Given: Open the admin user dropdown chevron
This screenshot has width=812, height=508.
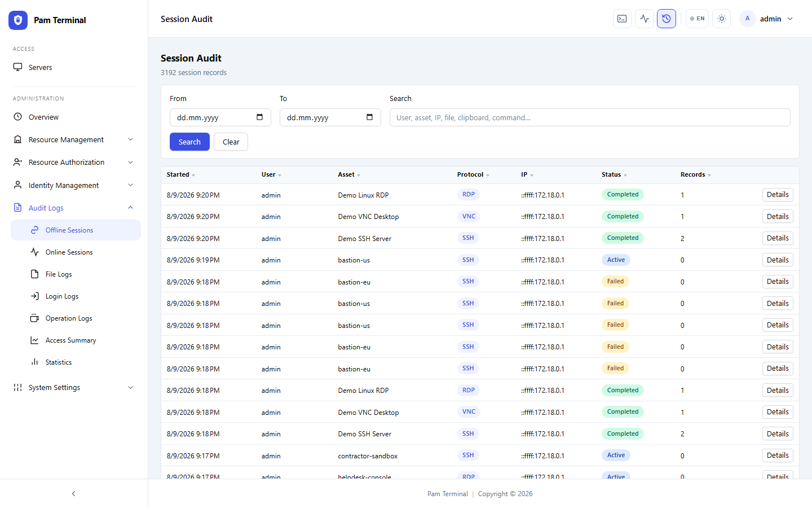Looking at the screenshot, I should coord(790,19).
